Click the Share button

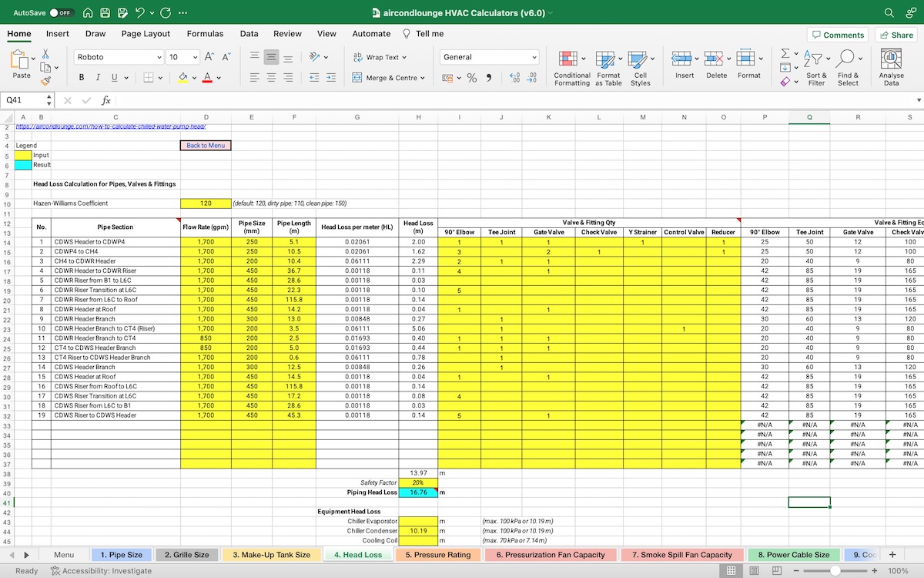(x=896, y=35)
